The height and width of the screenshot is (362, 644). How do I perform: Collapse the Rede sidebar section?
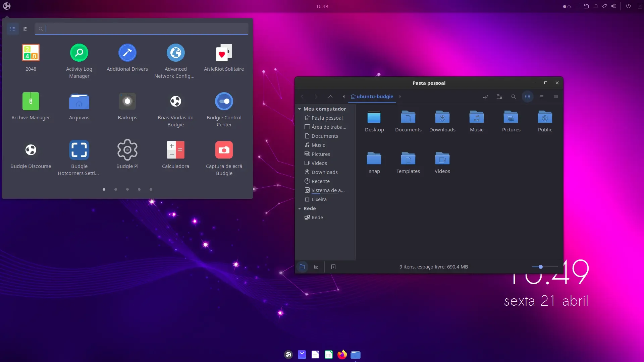tap(300, 208)
